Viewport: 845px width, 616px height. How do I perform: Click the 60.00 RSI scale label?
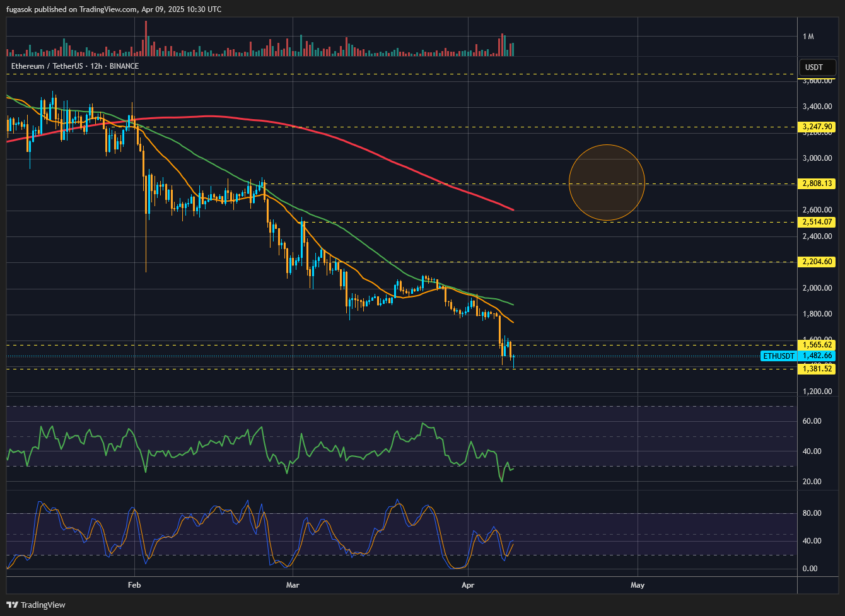[811, 421]
